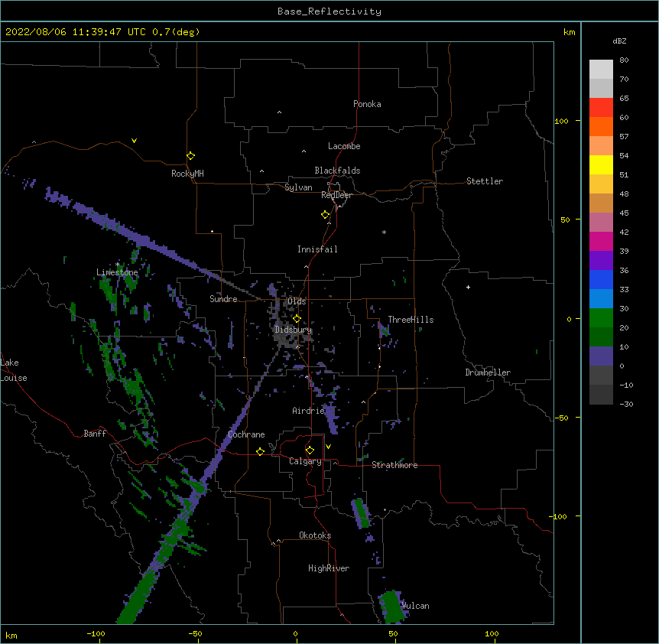Click the Cochrane label
Screen dimensions: 659x644
[246, 434]
